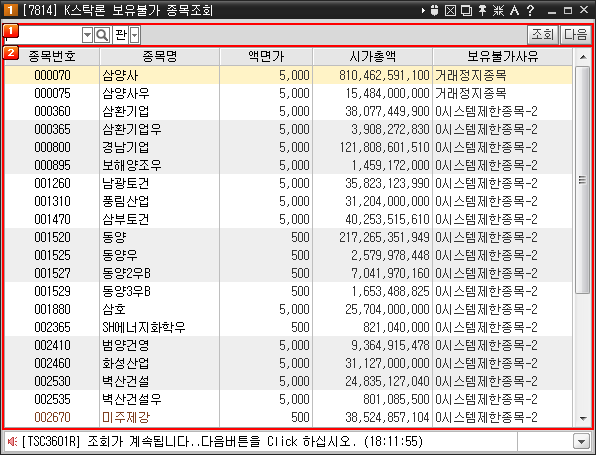Click the speaker icon in status bar
The width and height of the screenshot is (596, 455).
[x=12, y=441]
